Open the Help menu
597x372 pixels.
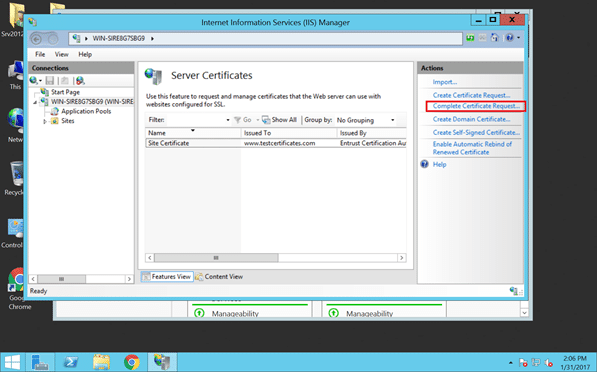(85, 54)
